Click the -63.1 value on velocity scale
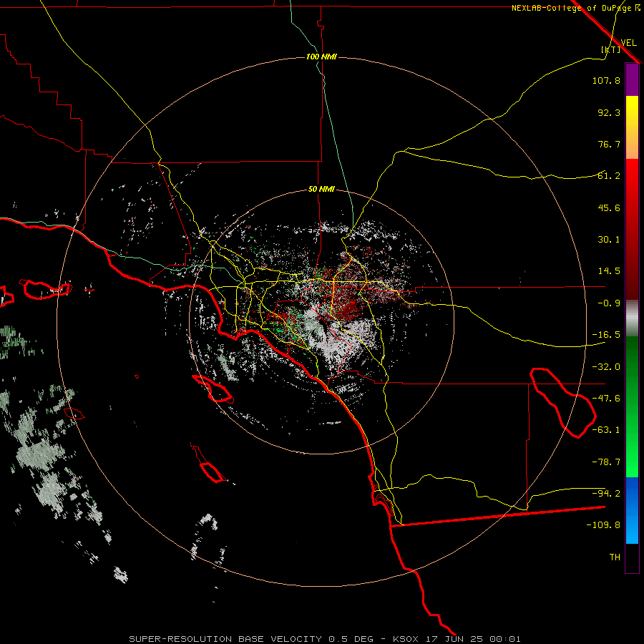The height and width of the screenshot is (644, 644). click(606, 430)
